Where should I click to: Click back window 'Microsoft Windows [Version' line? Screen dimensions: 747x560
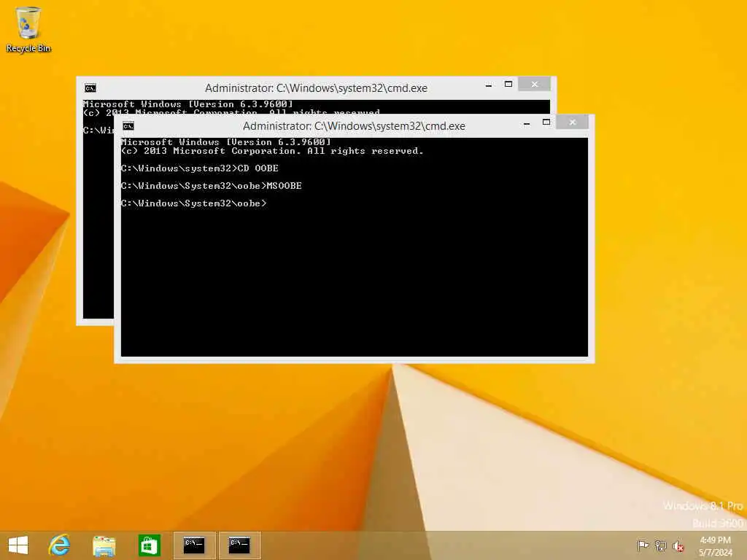point(187,104)
